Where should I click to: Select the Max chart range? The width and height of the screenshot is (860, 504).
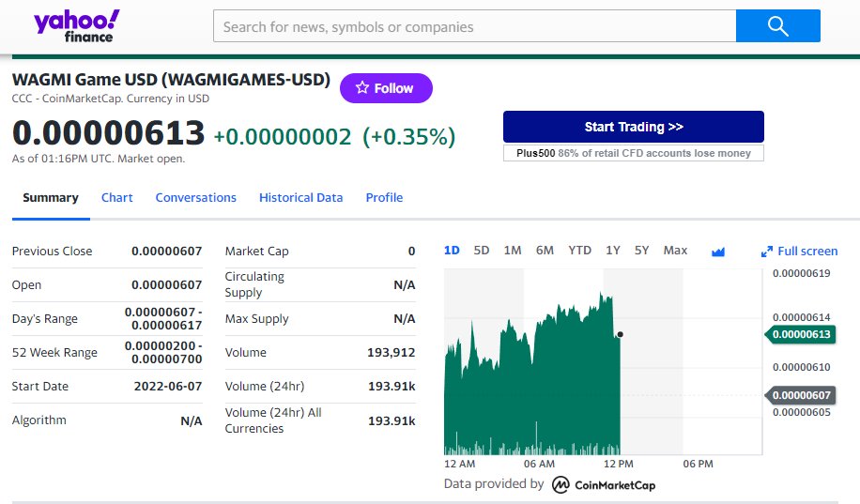coord(675,251)
